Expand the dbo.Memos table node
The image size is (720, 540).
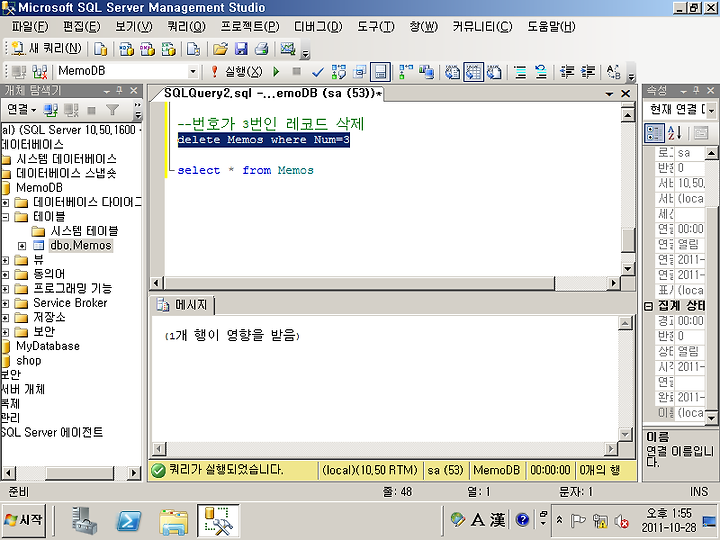coord(22,246)
